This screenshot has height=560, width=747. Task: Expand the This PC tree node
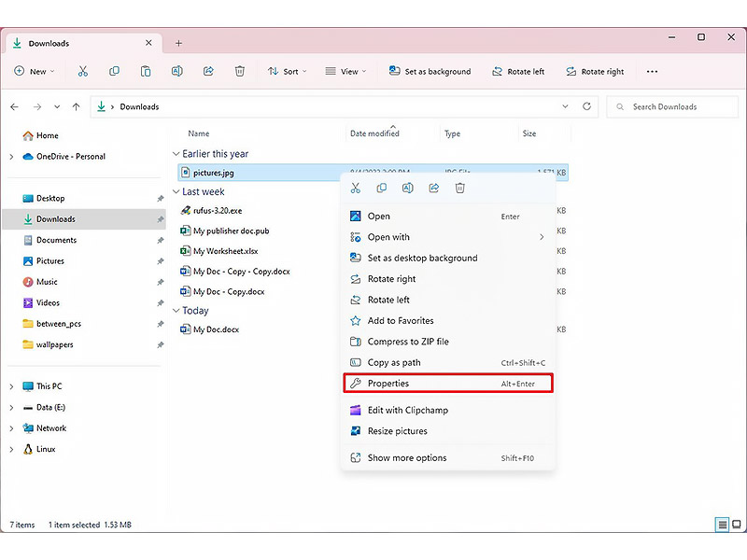(x=11, y=386)
